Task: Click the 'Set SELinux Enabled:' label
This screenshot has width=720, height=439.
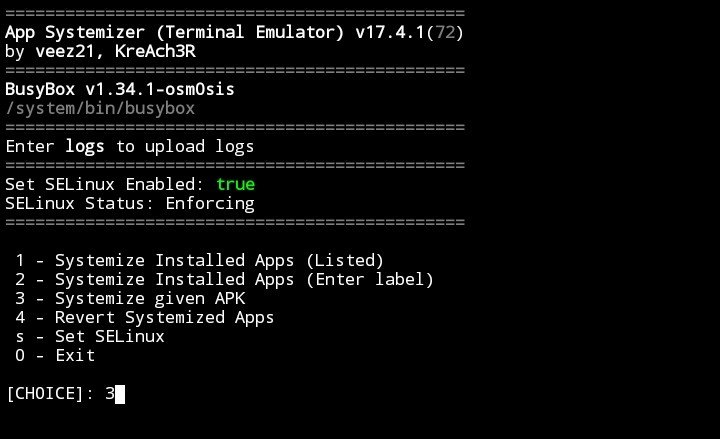Action: [x=105, y=185]
